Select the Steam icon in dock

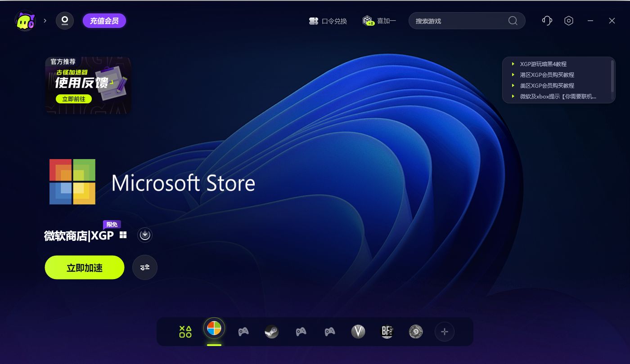pyautogui.click(x=272, y=332)
